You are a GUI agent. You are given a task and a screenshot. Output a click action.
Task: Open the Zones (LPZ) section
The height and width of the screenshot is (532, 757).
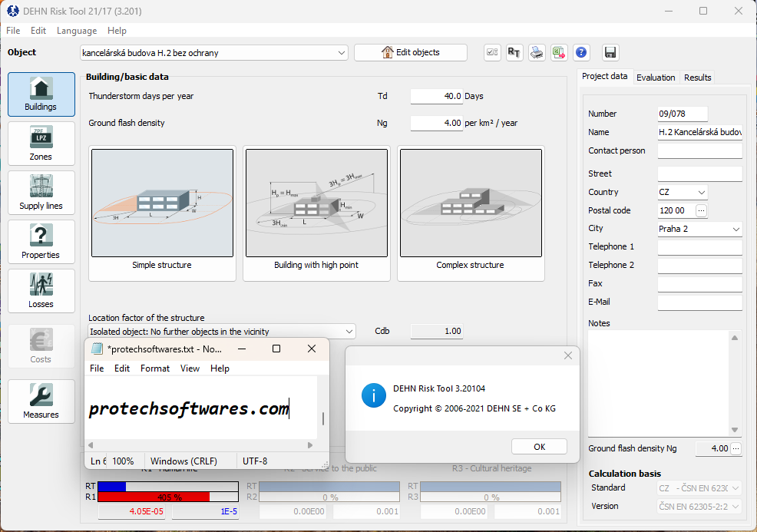click(x=41, y=144)
